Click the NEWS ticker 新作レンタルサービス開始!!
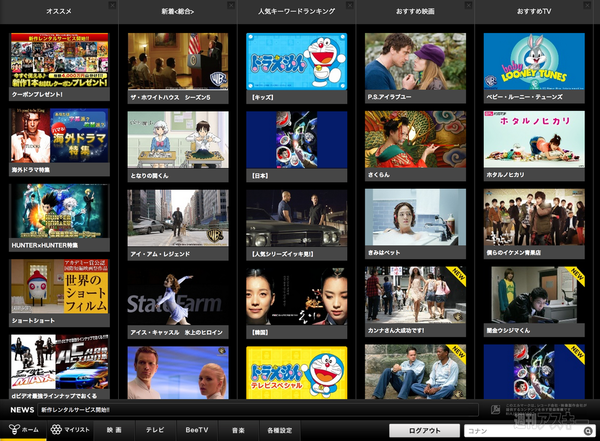Screen dimensions: 600x441 [x=258, y=410]
